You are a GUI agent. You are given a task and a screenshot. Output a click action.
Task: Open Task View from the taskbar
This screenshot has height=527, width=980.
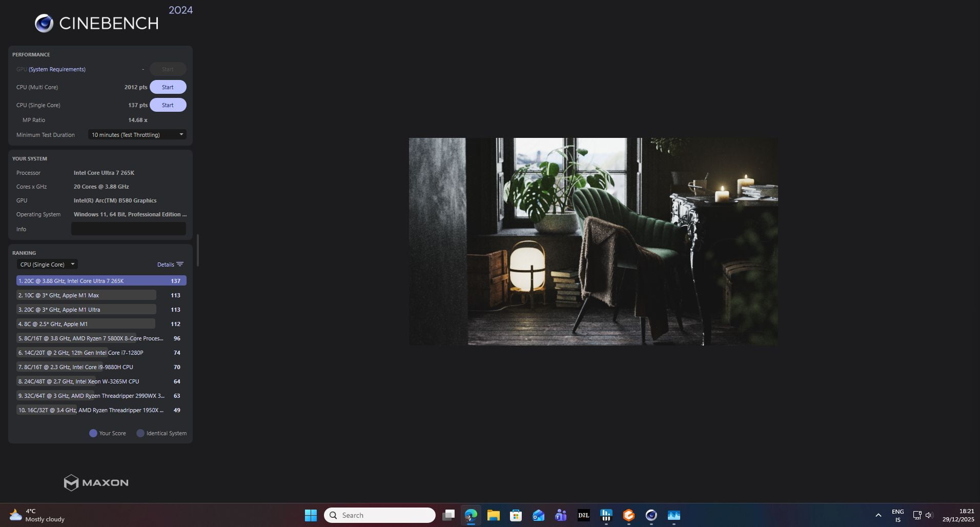click(x=449, y=515)
